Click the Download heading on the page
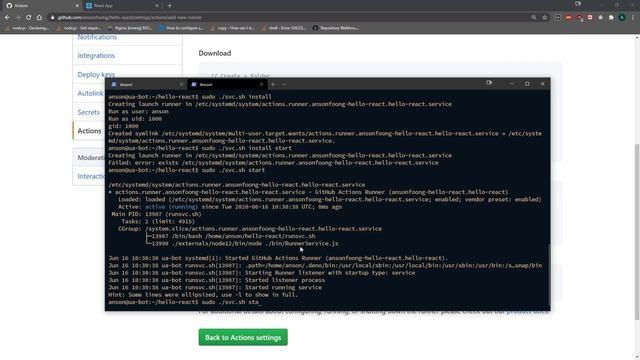This screenshot has height=360, width=640. tap(215, 53)
